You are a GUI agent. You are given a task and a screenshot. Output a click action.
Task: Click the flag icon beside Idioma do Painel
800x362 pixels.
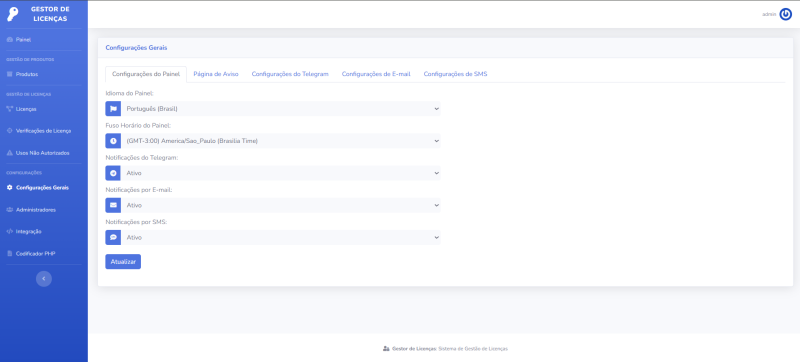(113, 109)
